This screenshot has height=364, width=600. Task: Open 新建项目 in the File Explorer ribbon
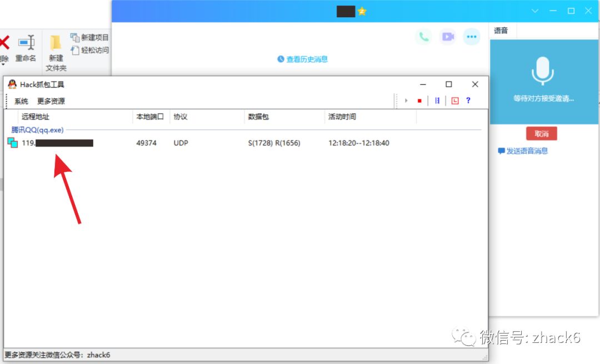89,38
